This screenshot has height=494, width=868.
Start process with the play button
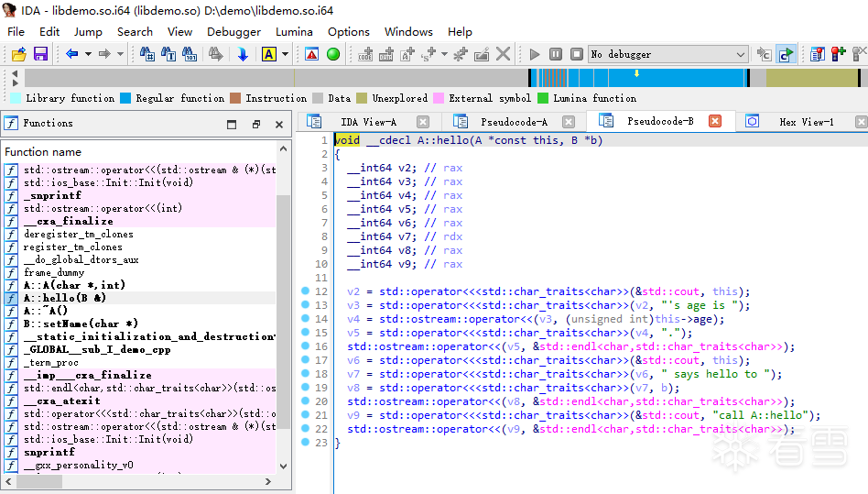pyautogui.click(x=534, y=54)
